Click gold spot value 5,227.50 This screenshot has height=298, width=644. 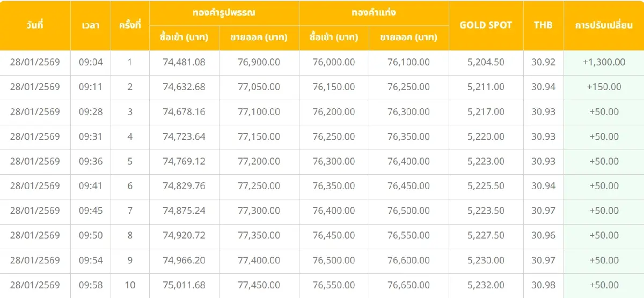click(x=486, y=235)
